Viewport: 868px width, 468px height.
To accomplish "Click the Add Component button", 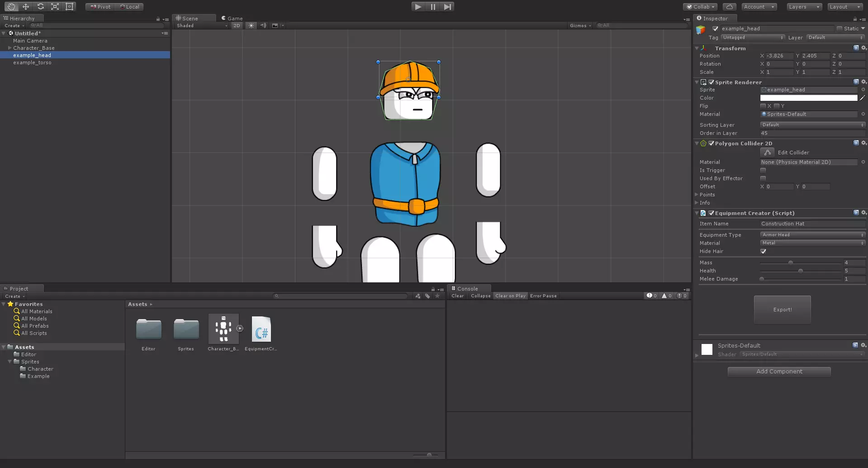I will tap(779, 372).
